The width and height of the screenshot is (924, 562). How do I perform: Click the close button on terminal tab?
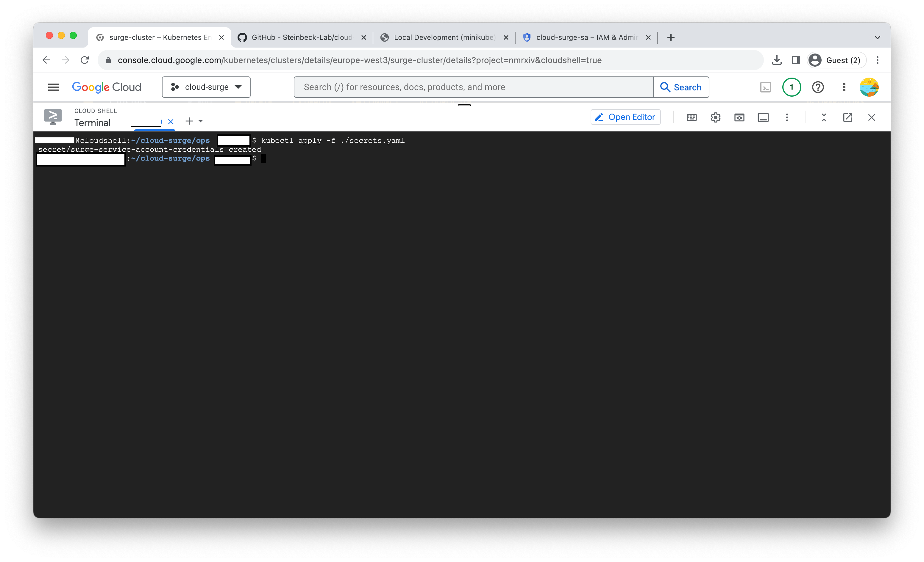coord(171,121)
